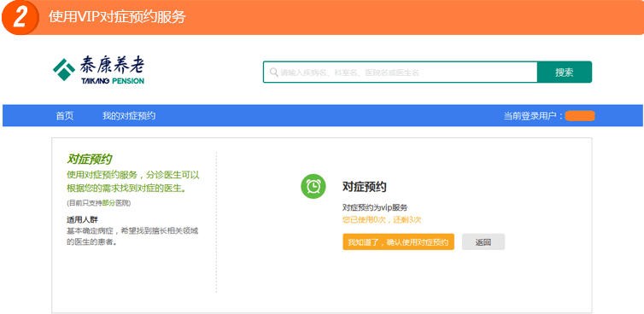This screenshot has width=644, height=314.
Task: Click the magnifier icon in search box
Action: [x=273, y=73]
